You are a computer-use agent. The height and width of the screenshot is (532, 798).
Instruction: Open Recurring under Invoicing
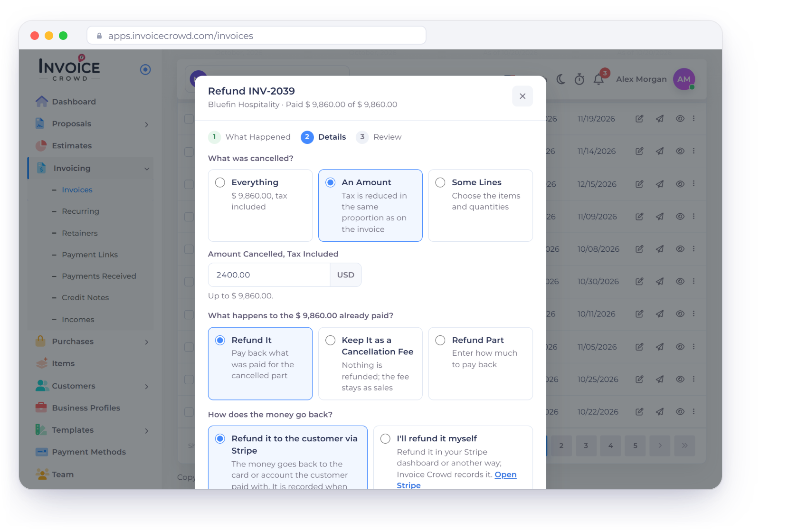point(80,211)
